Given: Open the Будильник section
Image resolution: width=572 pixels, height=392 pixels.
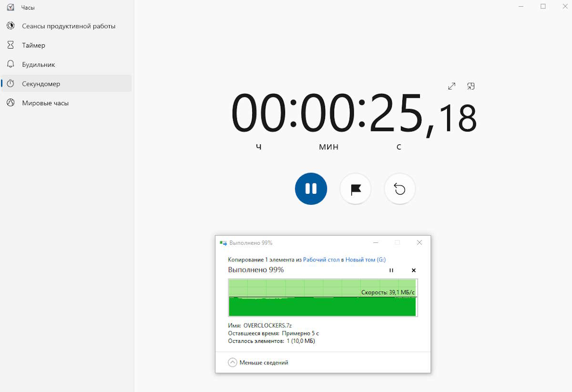Looking at the screenshot, I should (x=66, y=64).
